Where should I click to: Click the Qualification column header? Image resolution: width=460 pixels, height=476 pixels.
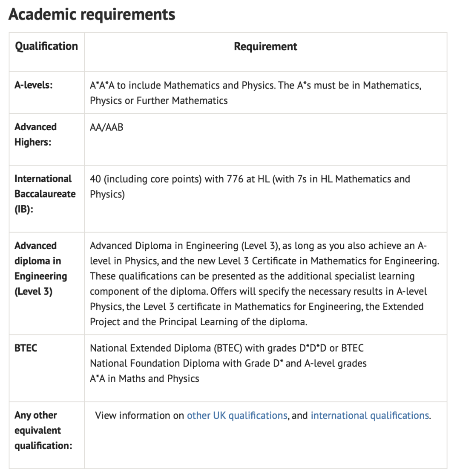tap(46, 46)
